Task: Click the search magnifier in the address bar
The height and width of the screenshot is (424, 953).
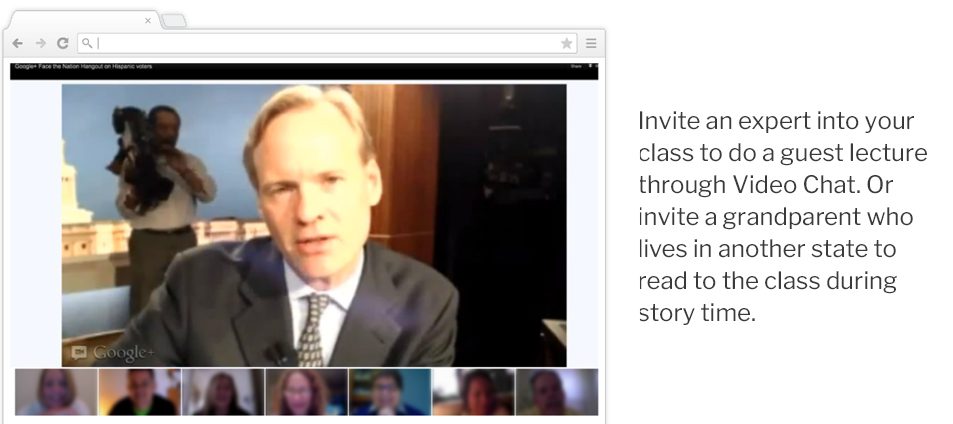Action: point(88,43)
